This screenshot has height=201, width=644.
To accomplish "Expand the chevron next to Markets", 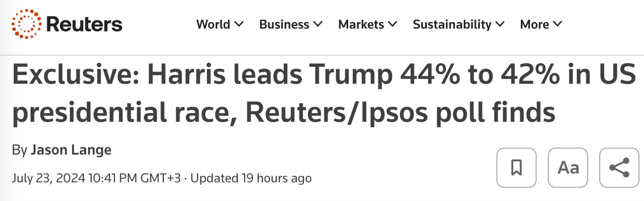I will [x=392, y=24].
